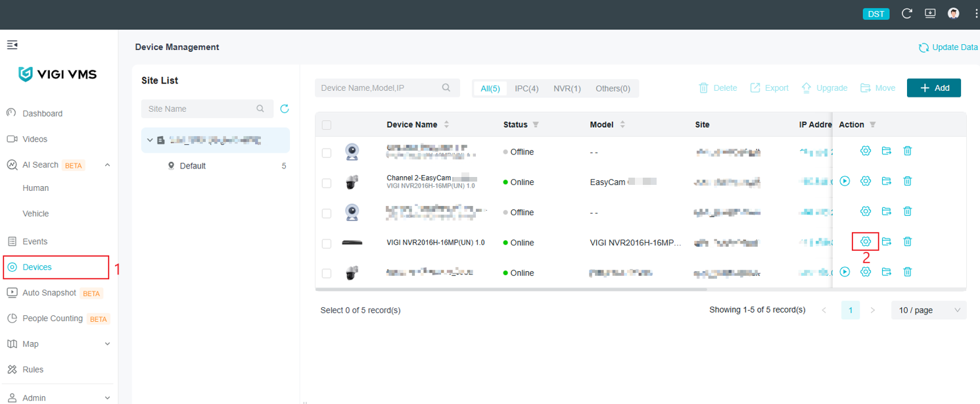Check the select-all checkbox in the table header
Image resolution: width=980 pixels, height=404 pixels.
tap(327, 124)
